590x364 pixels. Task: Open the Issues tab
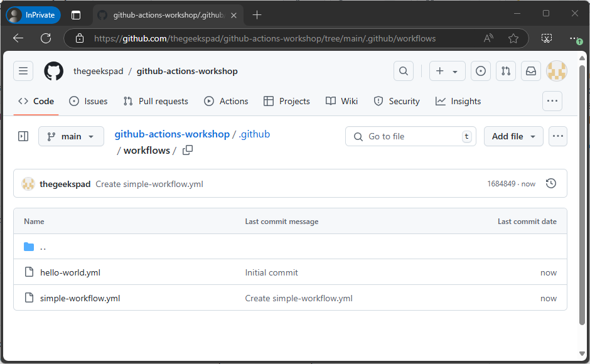pos(88,101)
